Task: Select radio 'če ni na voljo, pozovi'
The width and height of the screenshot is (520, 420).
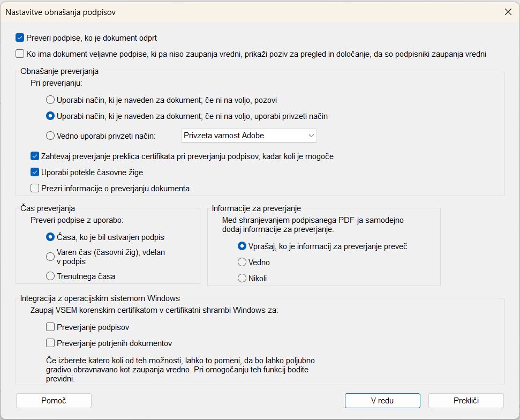Action: click(x=50, y=100)
